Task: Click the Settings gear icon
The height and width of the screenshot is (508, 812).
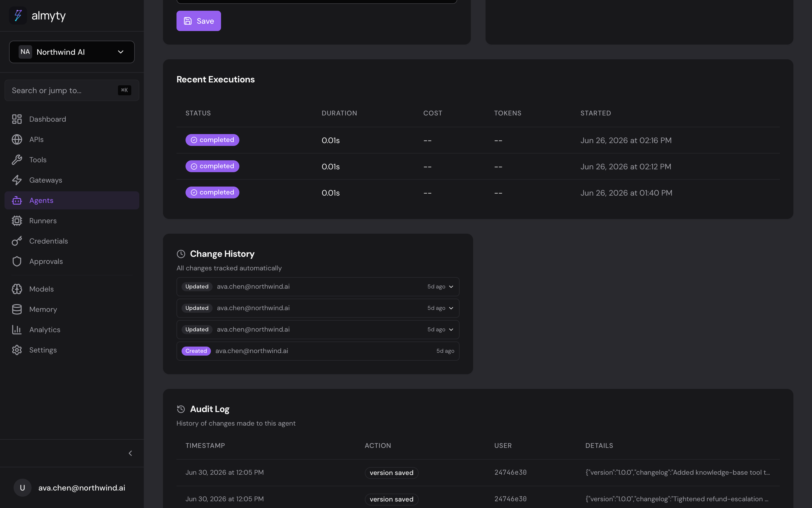Action: 17,350
